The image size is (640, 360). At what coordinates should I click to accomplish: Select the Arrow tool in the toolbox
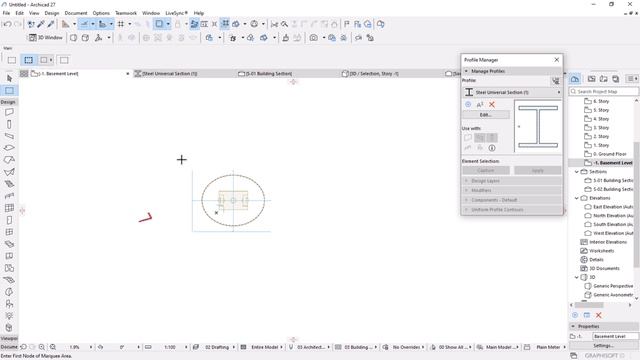coord(9,78)
